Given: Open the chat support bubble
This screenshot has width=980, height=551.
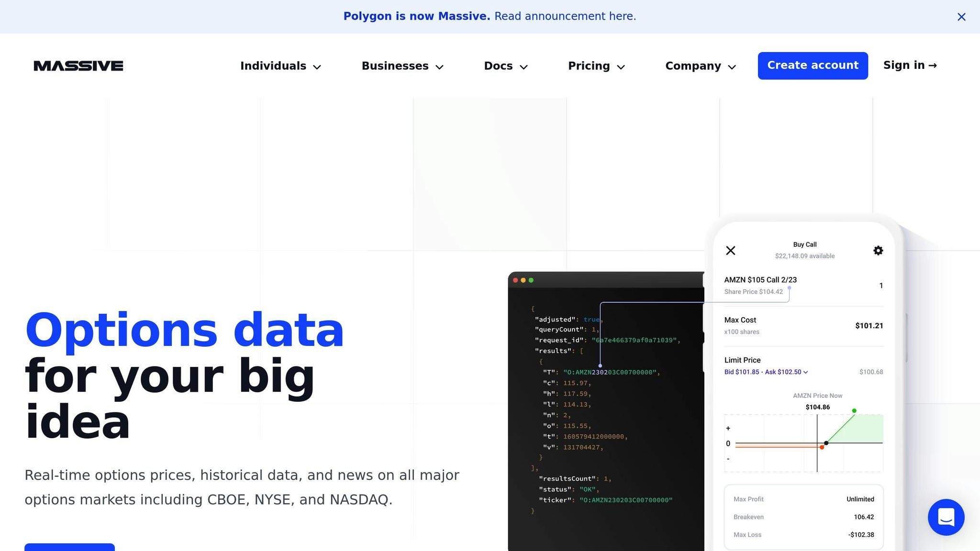Looking at the screenshot, I should click(x=946, y=517).
